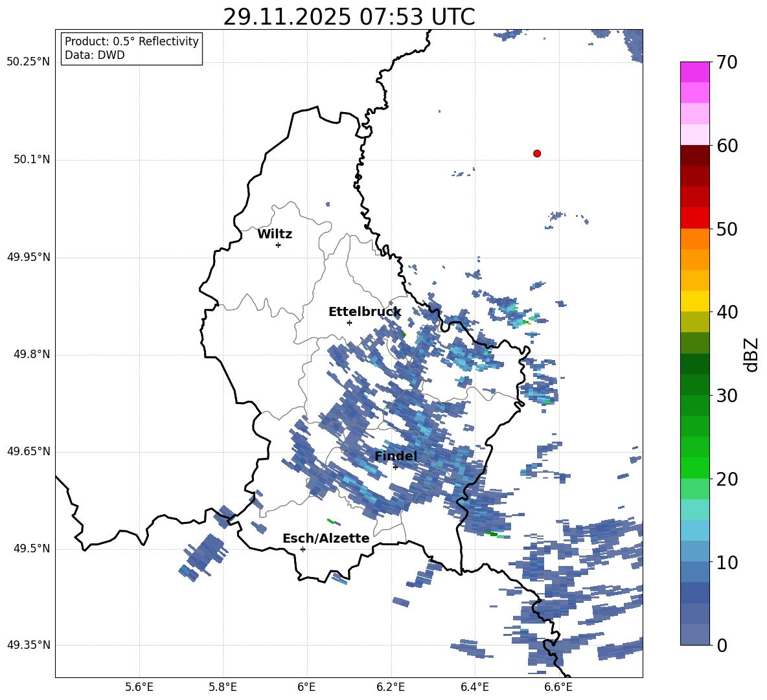Pick the bright green colorbar segment above 20
The height and width of the screenshot is (700, 767).
pyautogui.click(x=695, y=468)
